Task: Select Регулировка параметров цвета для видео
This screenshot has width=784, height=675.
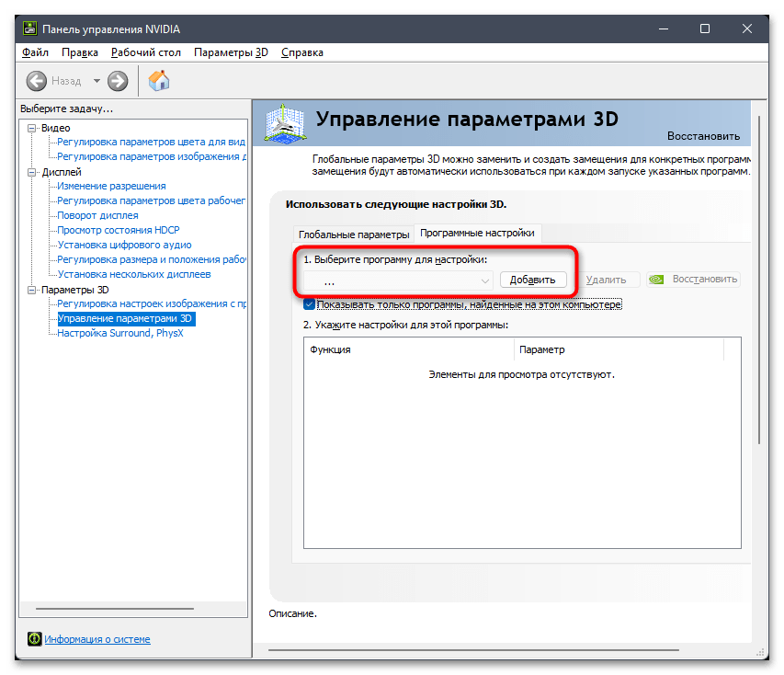Action: [x=152, y=143]
